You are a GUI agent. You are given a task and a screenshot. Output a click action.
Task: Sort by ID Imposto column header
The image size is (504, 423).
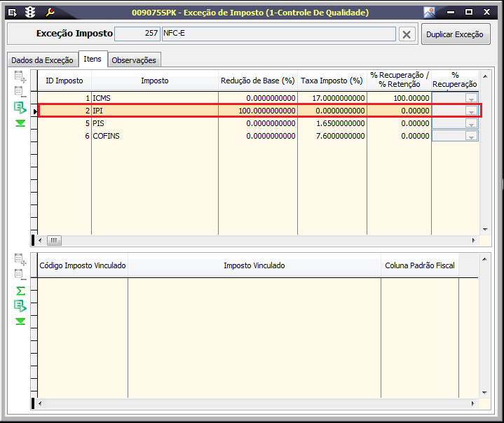(64, 81)
